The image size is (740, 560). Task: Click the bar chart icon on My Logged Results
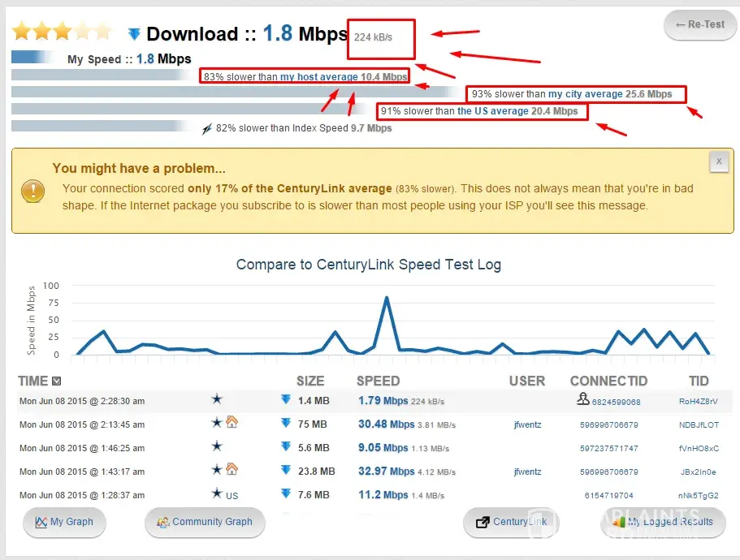[619, 522]
